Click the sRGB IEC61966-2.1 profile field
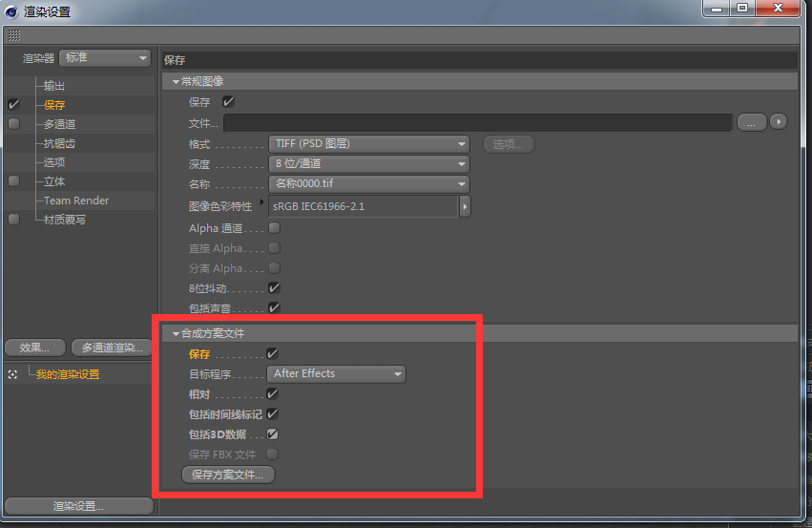Screen dimensions: 812x528 (363, 206)
